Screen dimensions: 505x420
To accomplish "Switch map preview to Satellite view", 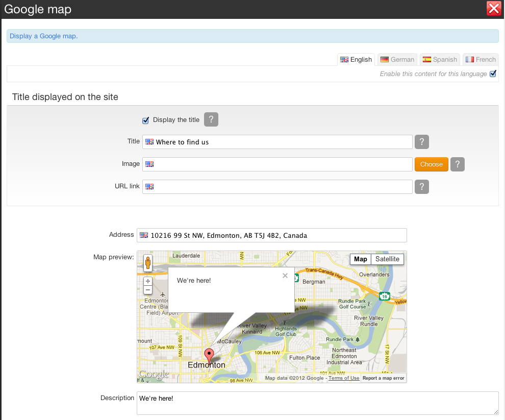I will [387, 259].
